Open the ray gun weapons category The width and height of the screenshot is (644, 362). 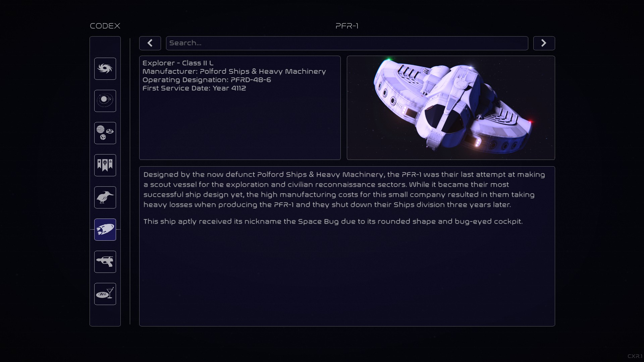tap(105, 262)
